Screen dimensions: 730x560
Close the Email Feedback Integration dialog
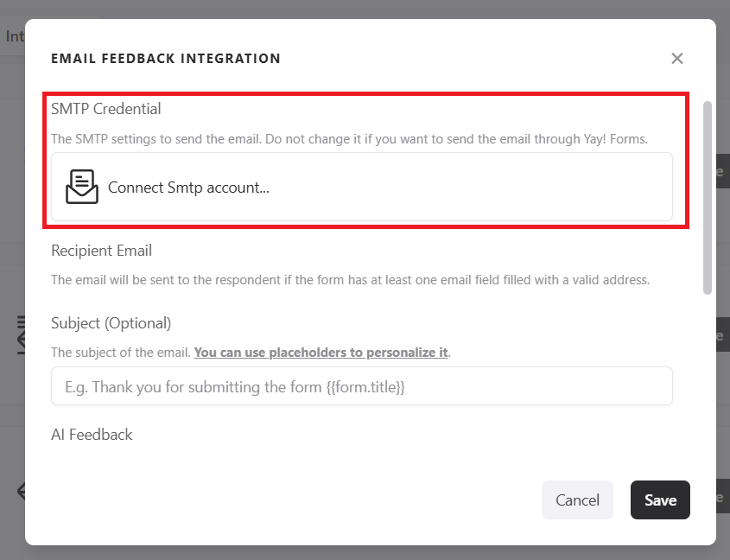coord(677,58)
